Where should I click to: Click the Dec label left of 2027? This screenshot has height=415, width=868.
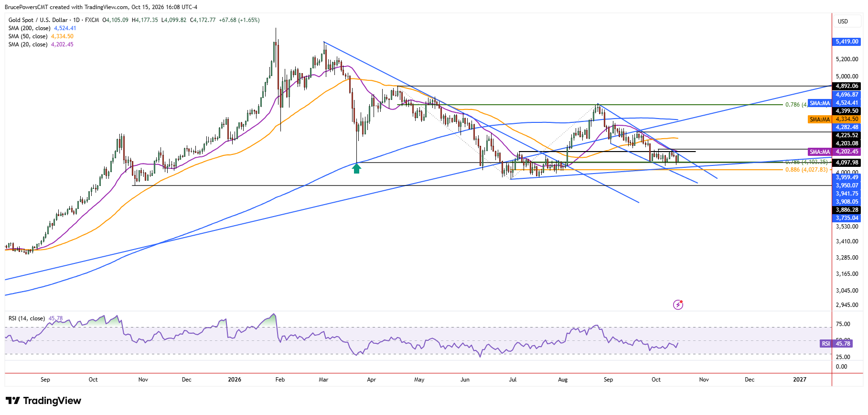(x=750, y=380)
